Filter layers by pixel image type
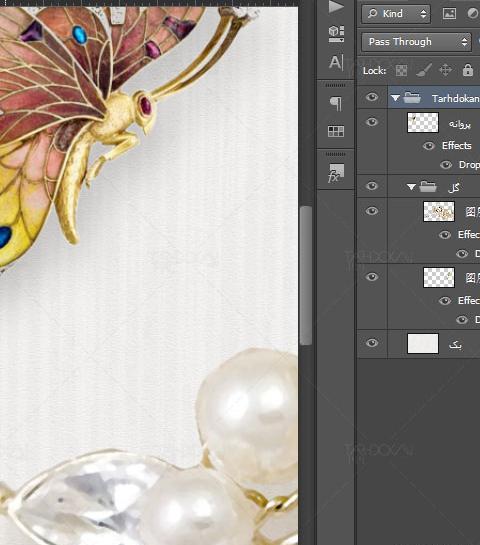The height and width of the screenshot is (545, 480). (449, 14)
